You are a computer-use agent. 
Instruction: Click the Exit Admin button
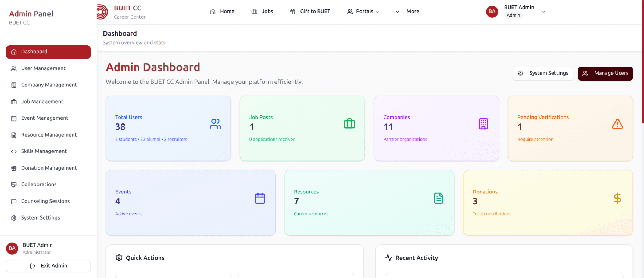point(48,266)
